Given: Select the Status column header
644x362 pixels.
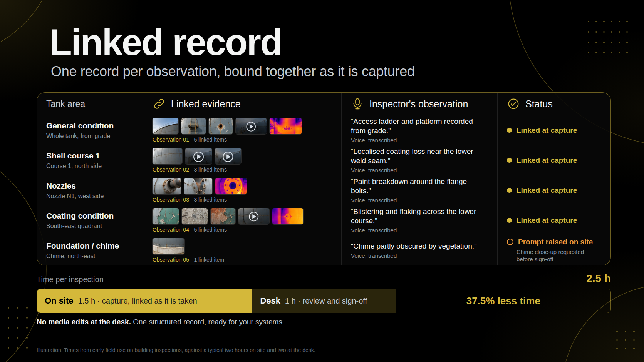Looking at the screenshot, I should pyautogui.click(x=539, y=104).
